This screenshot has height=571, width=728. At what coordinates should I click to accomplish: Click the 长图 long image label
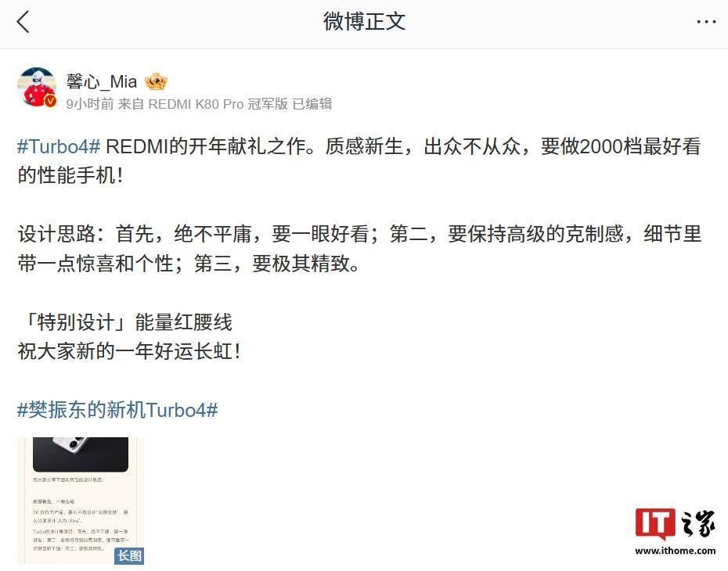[x=129, y=555]
